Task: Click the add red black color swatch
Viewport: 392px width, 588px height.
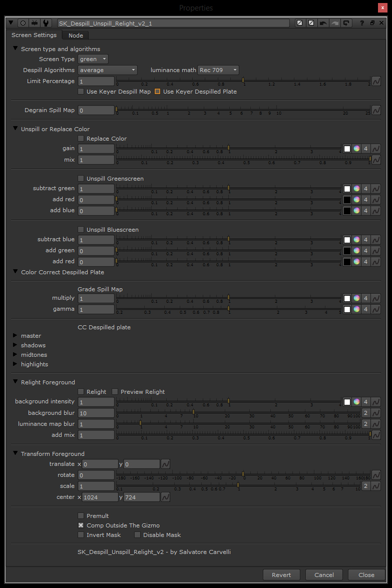Action: tap(347, 200)
